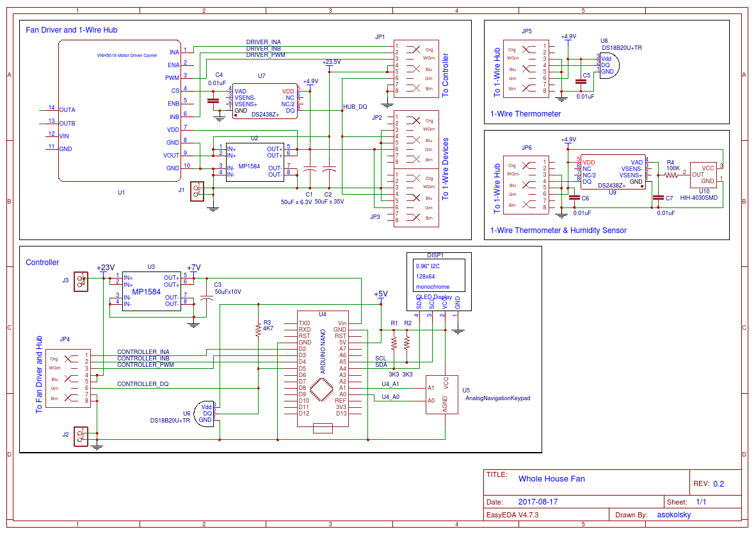Select capacitor C6 symbol
Viewport: 756px width, 534px height.
click(574, 198)
